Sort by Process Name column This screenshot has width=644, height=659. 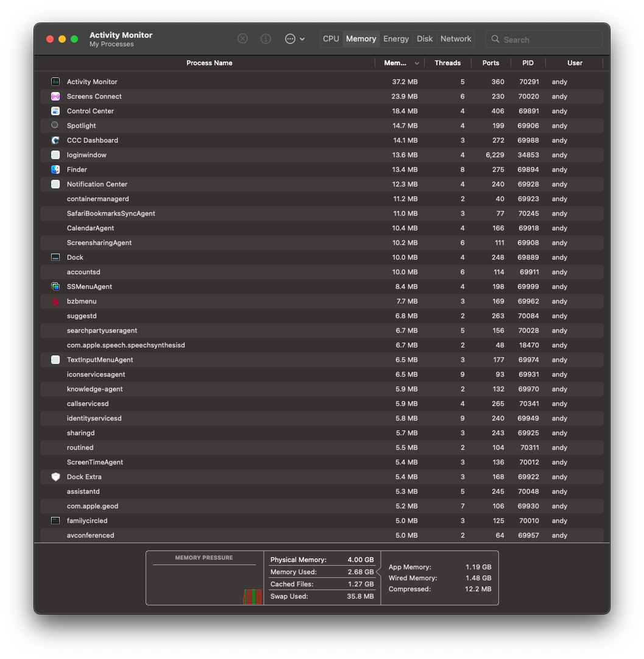point(209,63)
